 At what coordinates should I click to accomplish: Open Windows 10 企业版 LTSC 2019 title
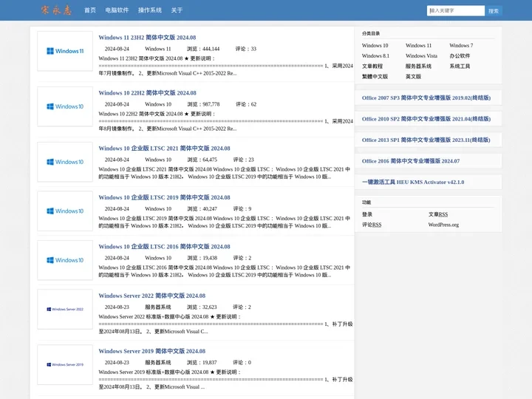point(164,197)
